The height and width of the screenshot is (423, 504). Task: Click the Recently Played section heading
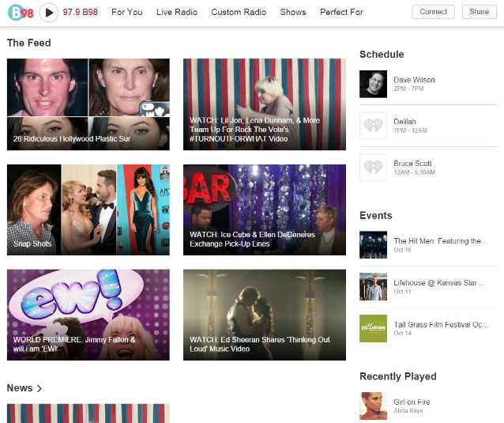click(398, 376)
